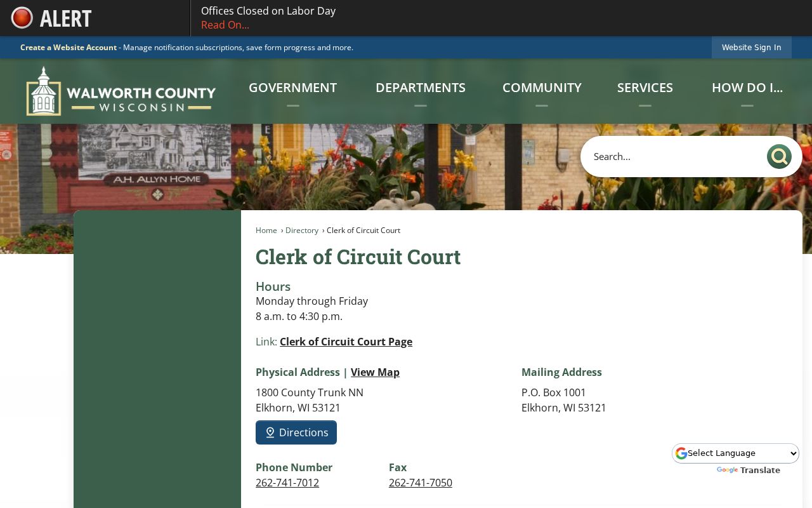
Task: Open the Services menu
Action: pos(645,88)
